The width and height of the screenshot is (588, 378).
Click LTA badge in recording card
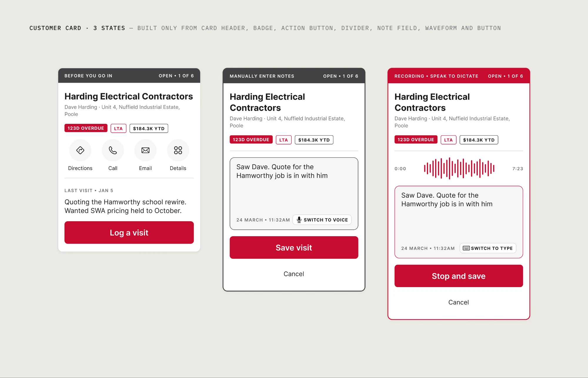pos(448,140)
